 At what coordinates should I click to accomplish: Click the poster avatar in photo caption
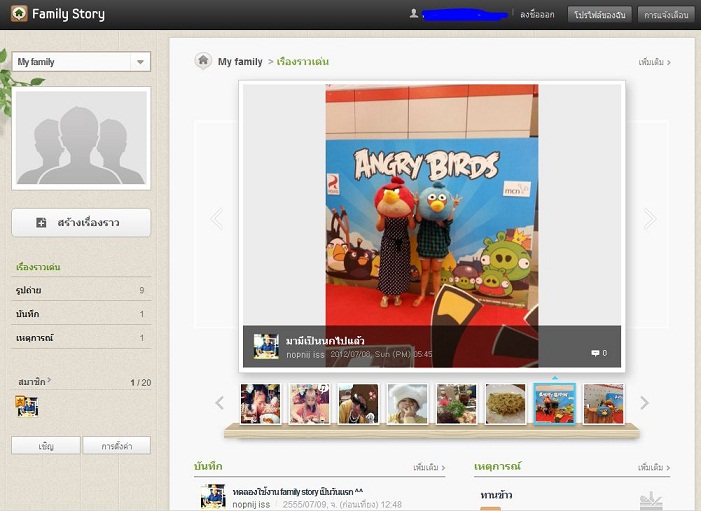point(266,346)
